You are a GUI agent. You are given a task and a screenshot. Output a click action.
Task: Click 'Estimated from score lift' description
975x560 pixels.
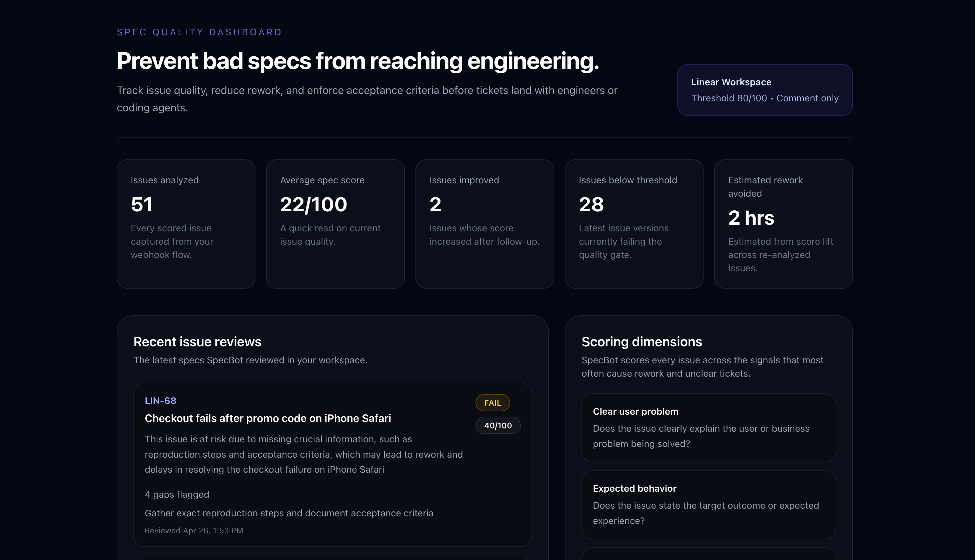[781, 255]
